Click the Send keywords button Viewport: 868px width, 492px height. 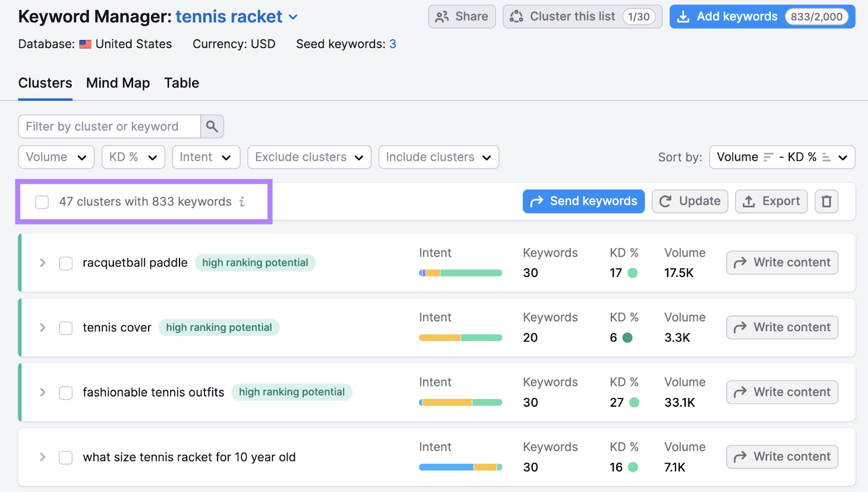(x=583, y=201)
